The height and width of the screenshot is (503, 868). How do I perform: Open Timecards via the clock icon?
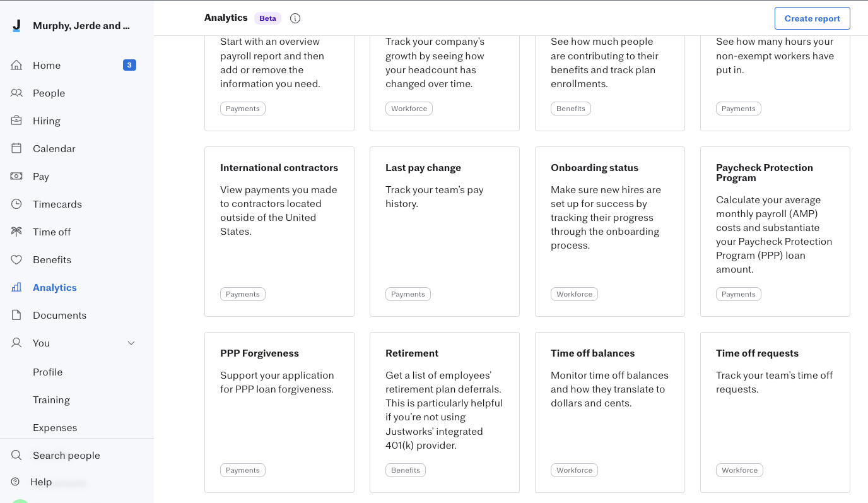tap(16, 204)
